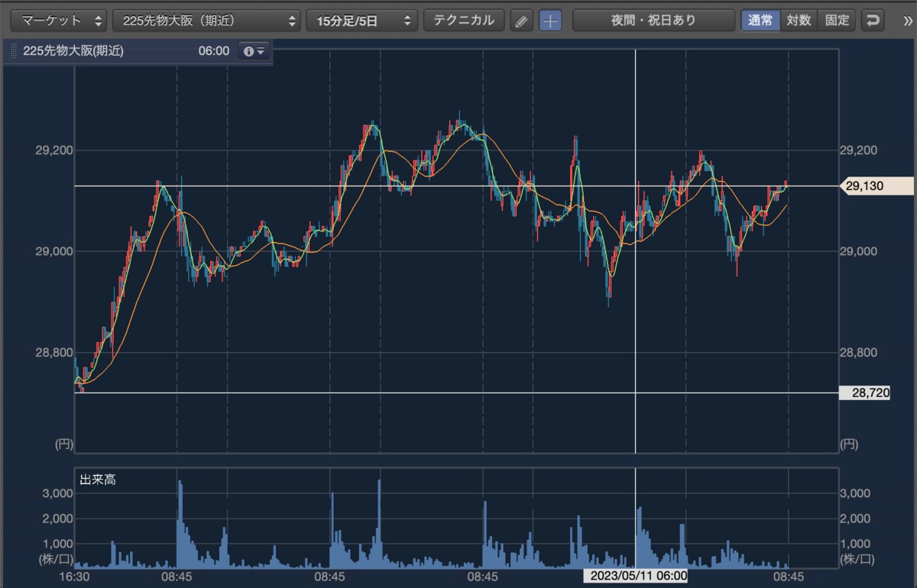Image resolution: width=917 pixels, height=588 pixels.
Task: Click the return arrow reset icon
Action: [873, 20]
